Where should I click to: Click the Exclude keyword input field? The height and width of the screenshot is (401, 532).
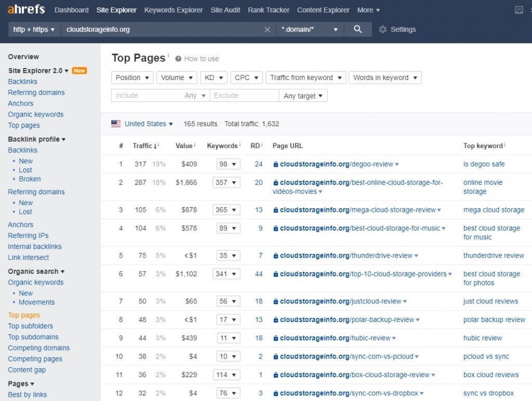pos(244,96)
